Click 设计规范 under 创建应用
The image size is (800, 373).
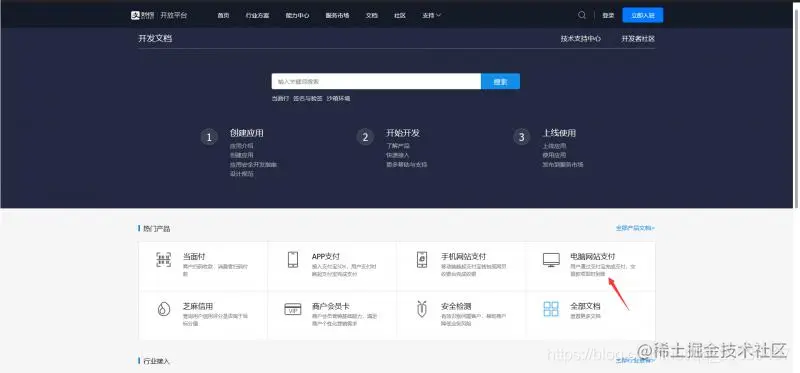click(x=241, y=174)
